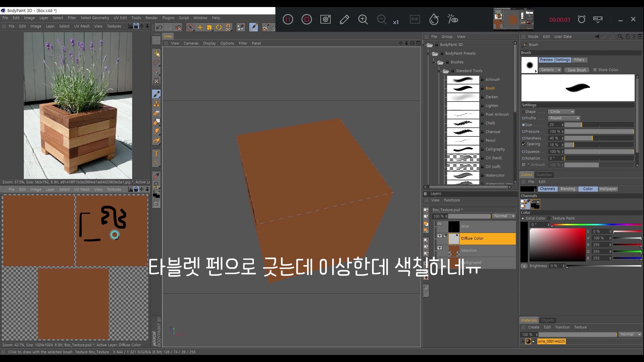Select the Magic Wand tool
644x362 pixels.
[x=156, y=72]
